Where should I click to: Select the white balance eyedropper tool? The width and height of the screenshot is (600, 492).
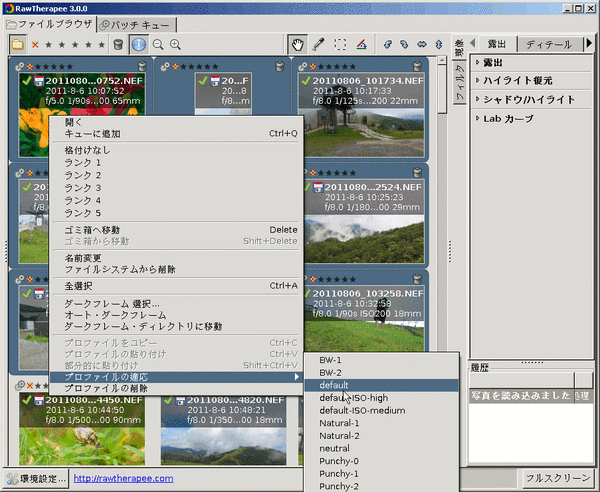point(318,45)
